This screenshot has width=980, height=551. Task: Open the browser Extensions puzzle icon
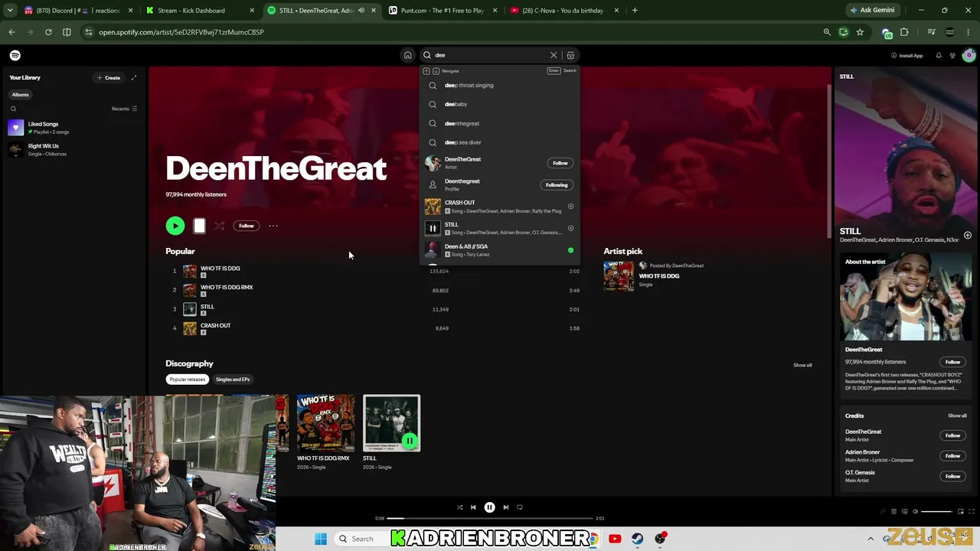click(904, 32)
